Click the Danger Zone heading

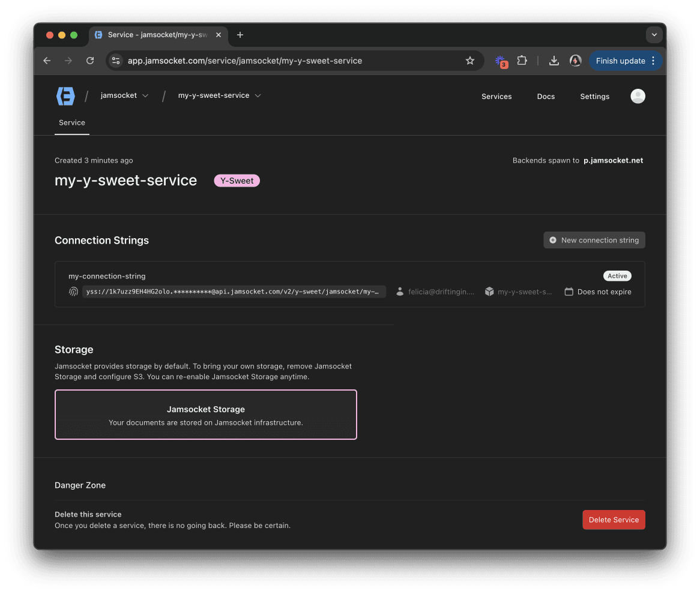[80, 485]
